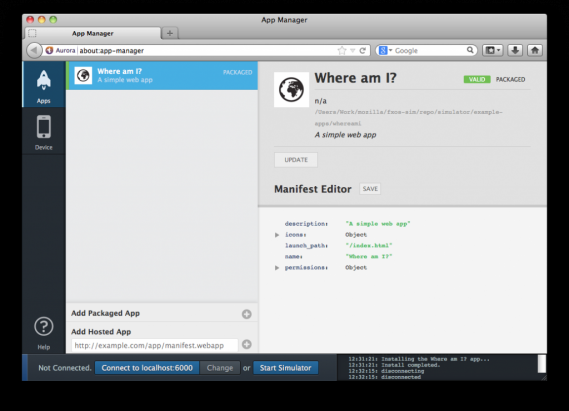Bookmark page with the star icon
Viewport: 569px width, 411px height.
click(x=342, y=50)
